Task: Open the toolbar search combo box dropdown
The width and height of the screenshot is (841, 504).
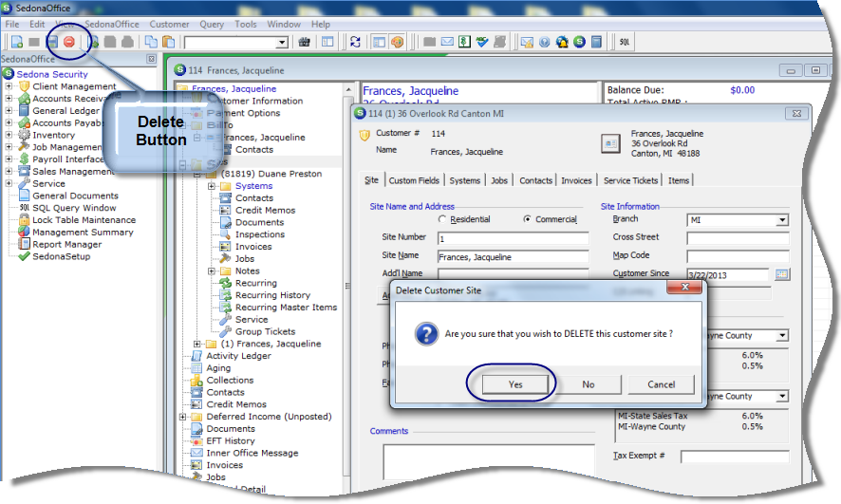Action: click(282, 43)
